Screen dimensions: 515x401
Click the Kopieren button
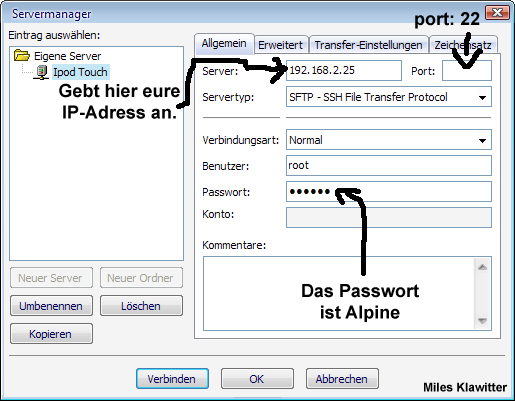(x=51, y=334)
